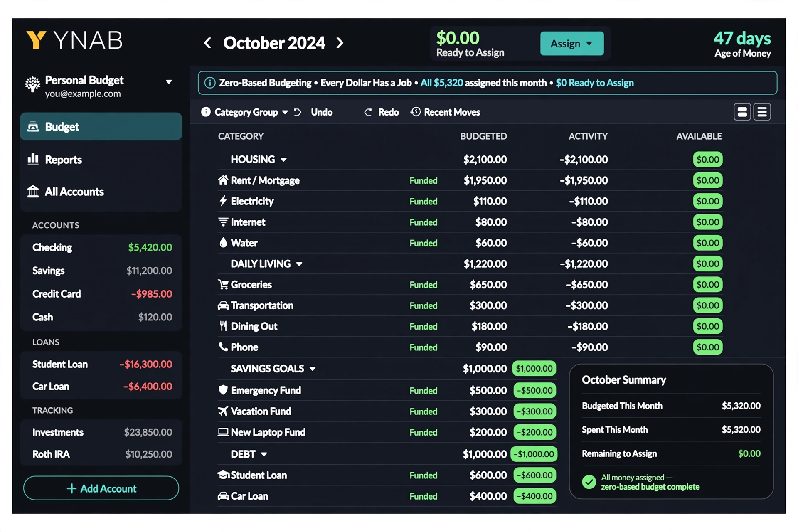
Task: Go to previous month arrow
Action: pos(208,42)
